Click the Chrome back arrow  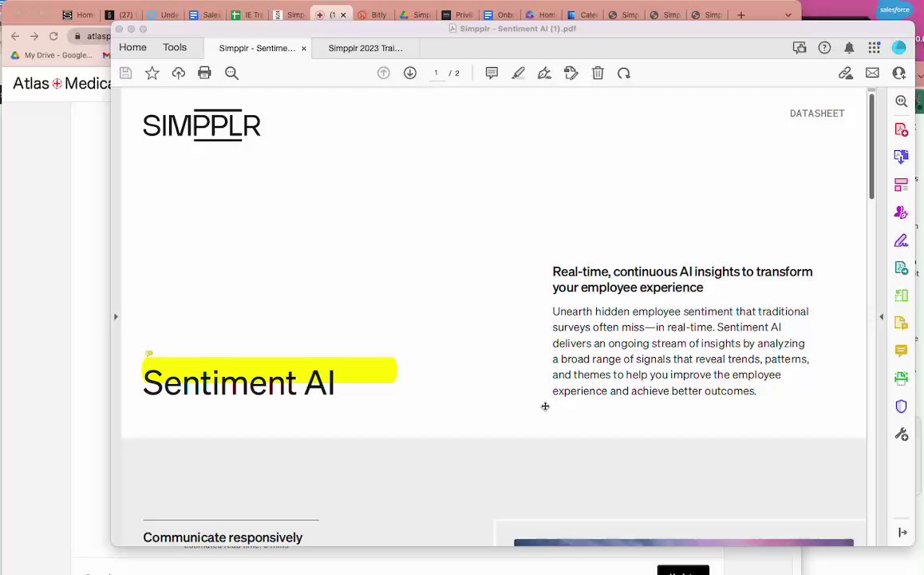coord(15,37)
